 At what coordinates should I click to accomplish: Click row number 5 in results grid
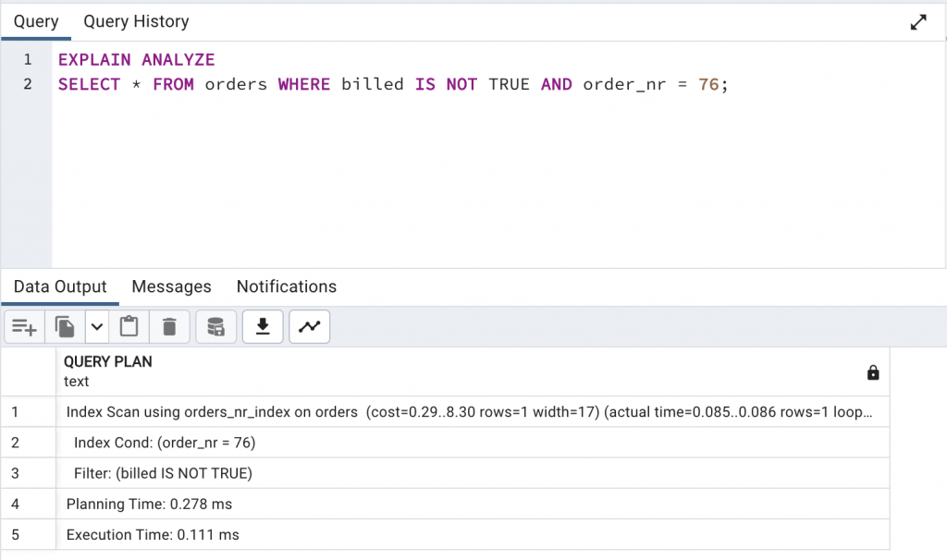pos(29,535)
